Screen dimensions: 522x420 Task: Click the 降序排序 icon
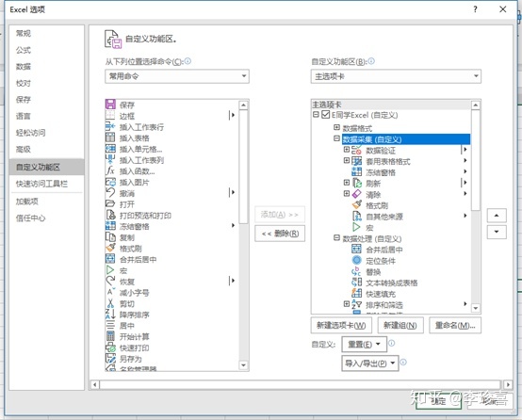tap(110, 315)
